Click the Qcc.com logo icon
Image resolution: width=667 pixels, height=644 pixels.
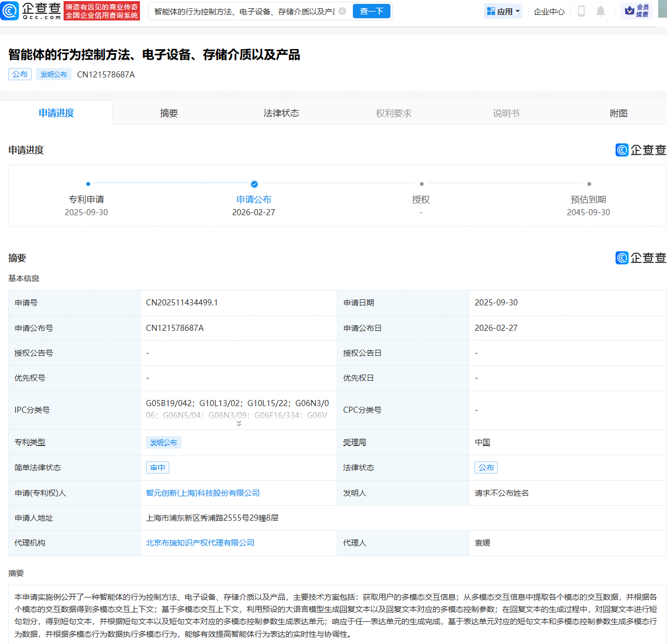click(10, 11)
